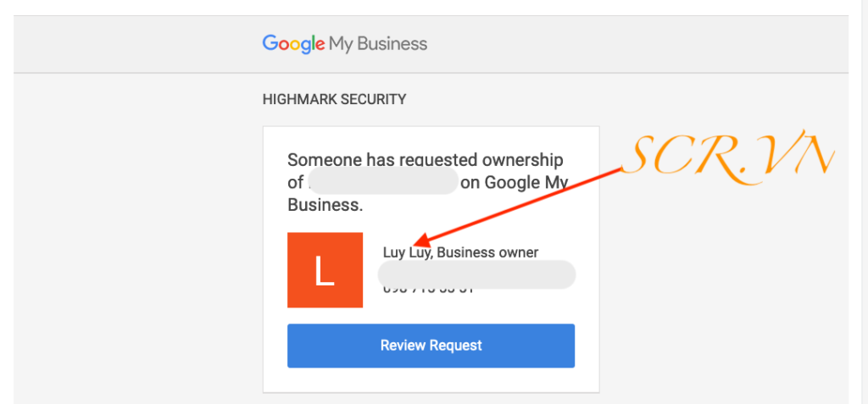Screen dimensions: 868x404
Task: Click the word "Request" on blue button
Action: (456, 346)
